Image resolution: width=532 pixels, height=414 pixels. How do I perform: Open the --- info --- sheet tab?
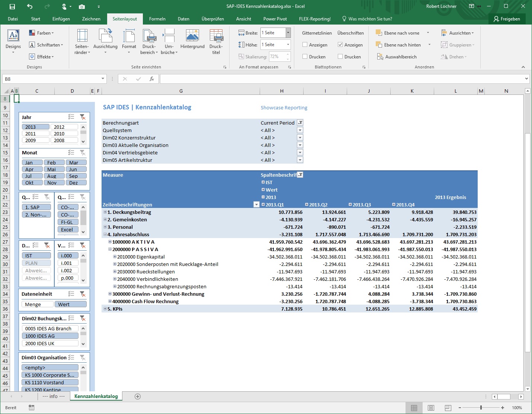[x=53, y=396]
